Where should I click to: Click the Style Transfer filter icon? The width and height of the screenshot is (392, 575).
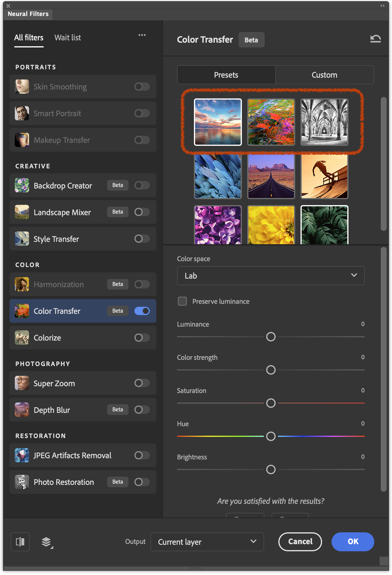click(22, 239)
